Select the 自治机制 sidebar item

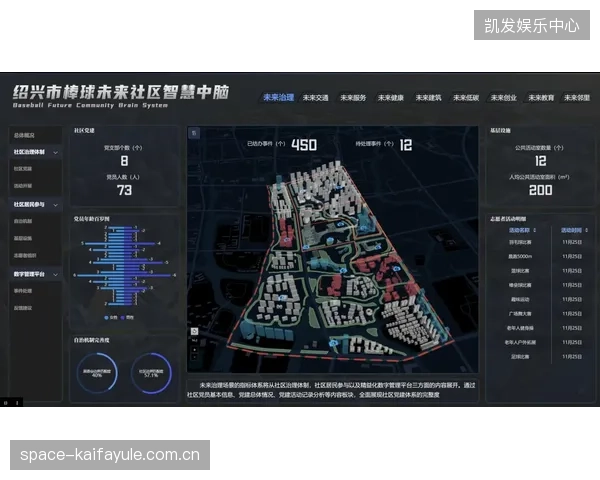(x=23, y=221)
